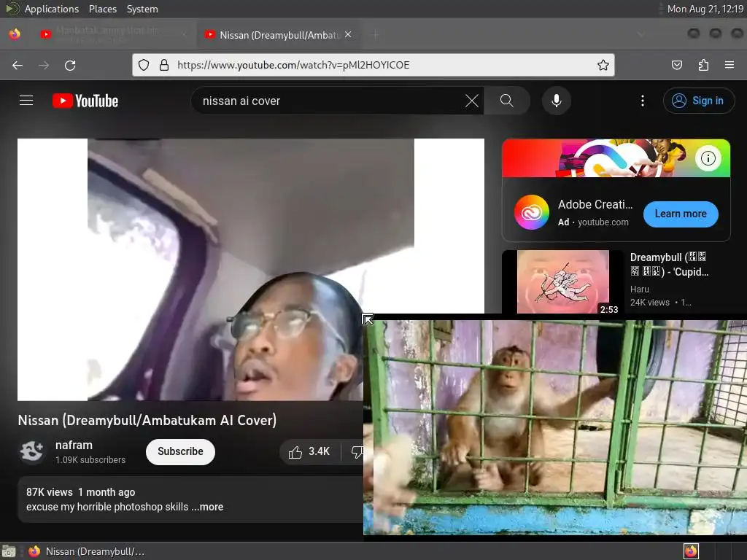Open Dreamybull Cupid video title
Screen dimensions: 747x560
click(x=669, y=264)
